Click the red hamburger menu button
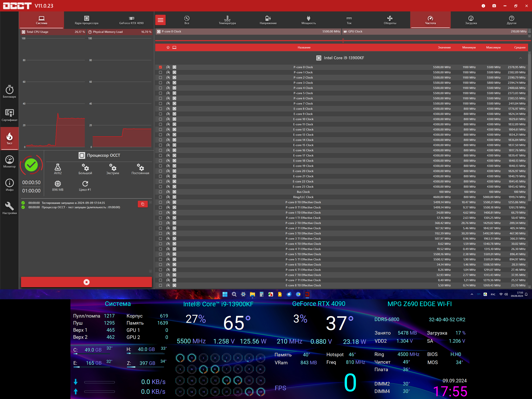This screenshot has width=532, height=399. (160, 20)
